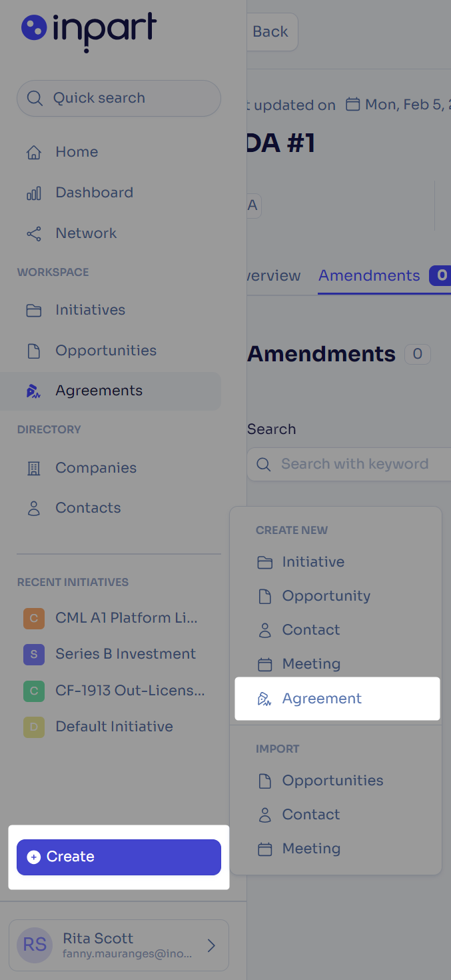Viewport: 451px width, 980px height.
Task: Click the Agreements pen icon in sidebar
Action: pyautogui.click(x=33, y=391)
